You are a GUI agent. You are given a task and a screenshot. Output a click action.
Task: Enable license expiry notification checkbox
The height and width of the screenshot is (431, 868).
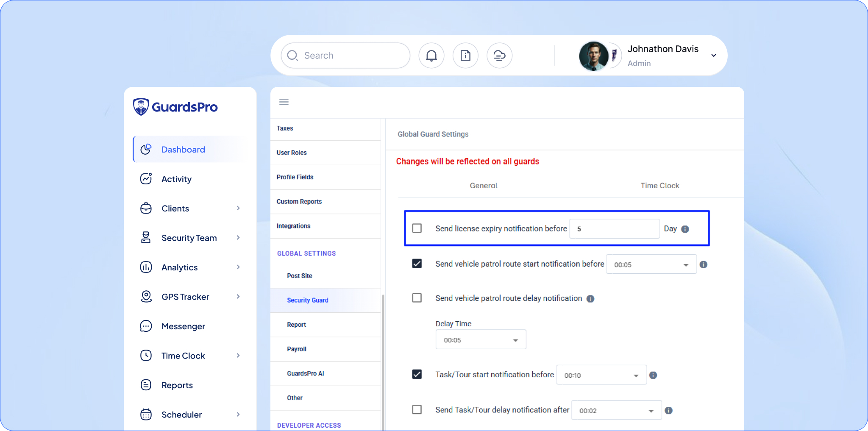tap(417, 228)
